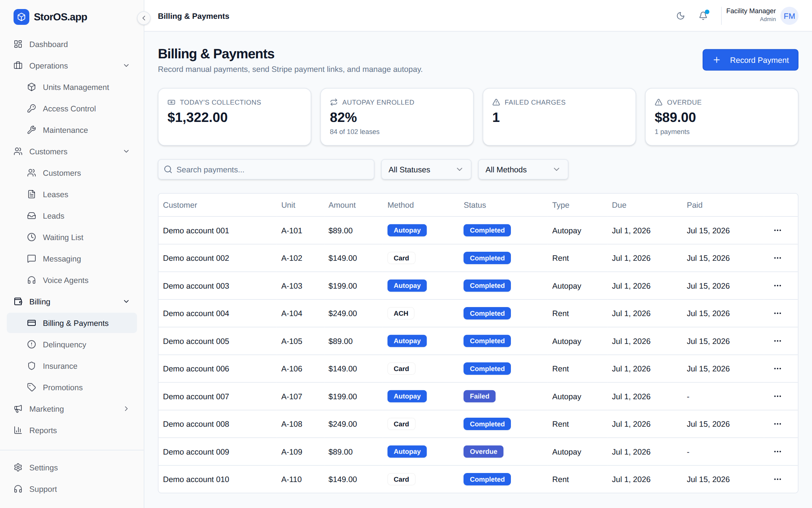Click unit A-108 cell
812x508 pixels.
[x=291, y=424]
